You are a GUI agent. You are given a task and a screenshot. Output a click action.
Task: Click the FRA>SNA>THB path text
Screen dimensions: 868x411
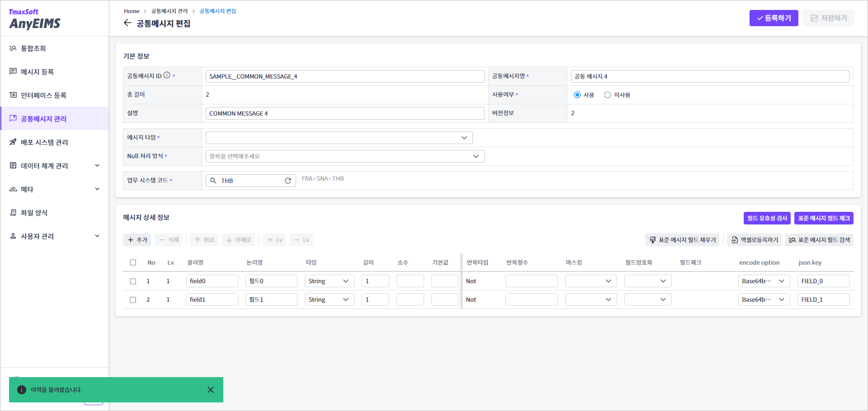[x=323, y=178]
